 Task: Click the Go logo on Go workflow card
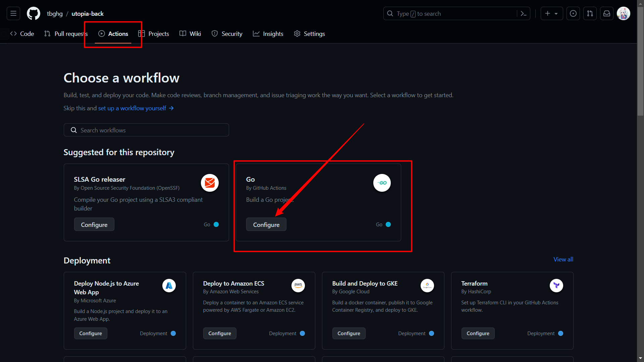point(382,183)
